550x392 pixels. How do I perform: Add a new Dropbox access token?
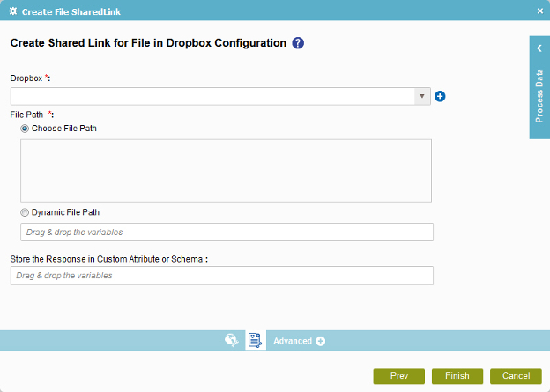440,96
